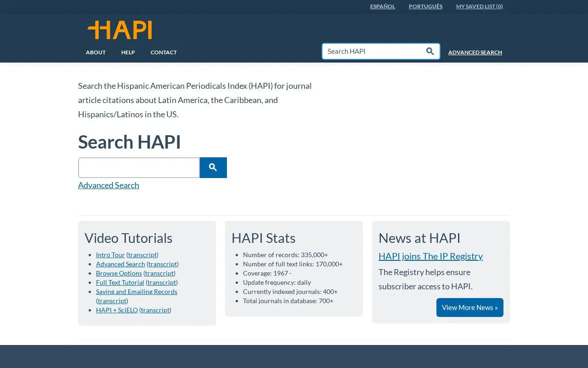Click the 'News at HAPI' heading
Image resolution: width=588 pixels, height=368 pixels.
tap(419, 238)
